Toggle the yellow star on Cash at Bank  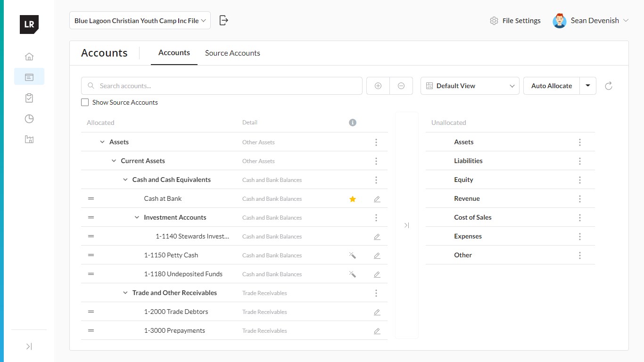click(x=352, y=199)
